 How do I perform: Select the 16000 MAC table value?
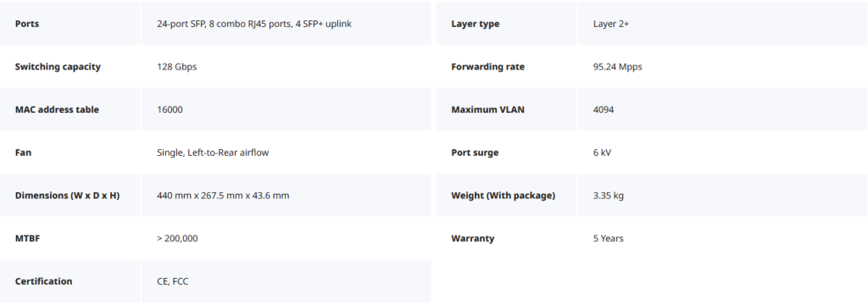coord(170,109)
